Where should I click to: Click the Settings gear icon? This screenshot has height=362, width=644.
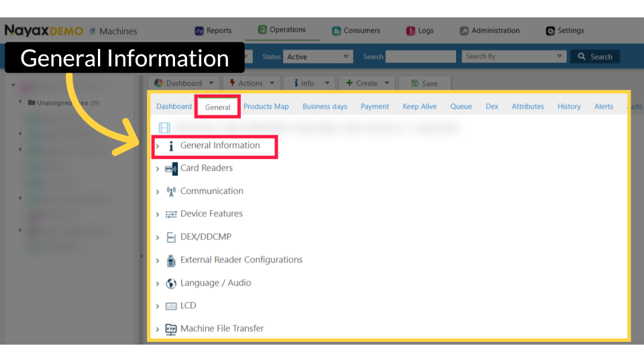point(550,31)
